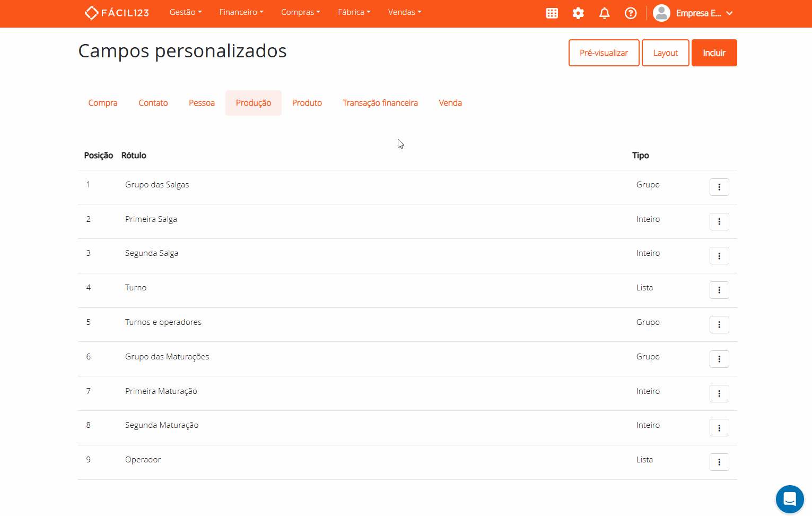
Task: Open the settings gear icon
Action: [578, 13]
